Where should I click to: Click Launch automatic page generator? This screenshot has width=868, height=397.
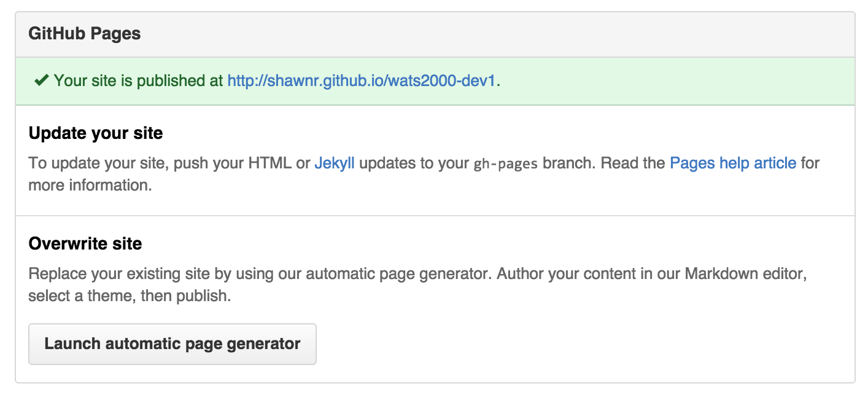coord(172,344)
